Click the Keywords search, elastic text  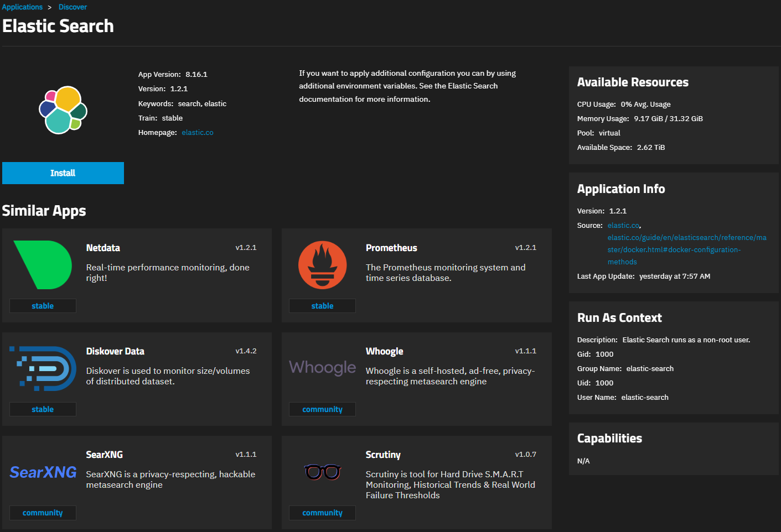(182, 104)
